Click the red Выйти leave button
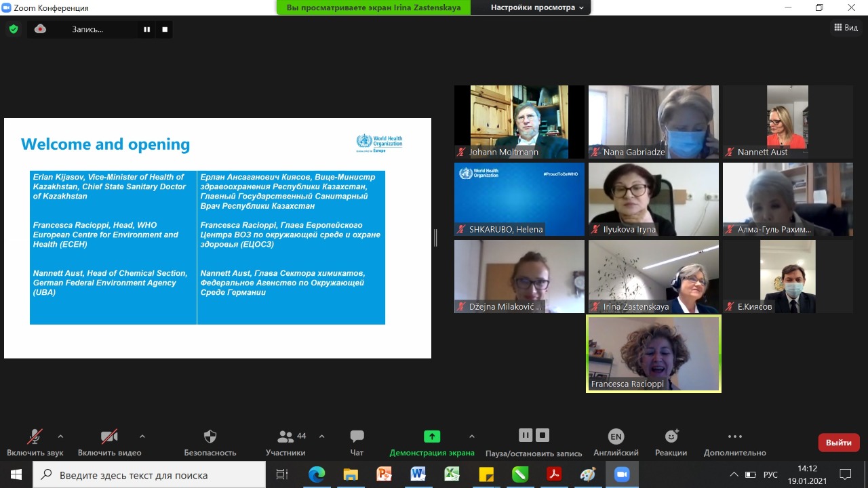Viewport: 868px width, 488px height. 838,443
